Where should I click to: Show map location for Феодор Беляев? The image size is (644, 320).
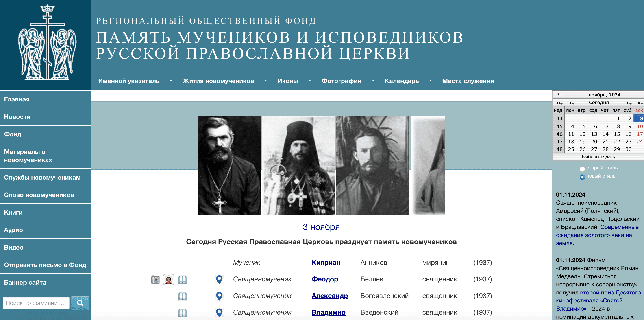(x=219, y=279)
